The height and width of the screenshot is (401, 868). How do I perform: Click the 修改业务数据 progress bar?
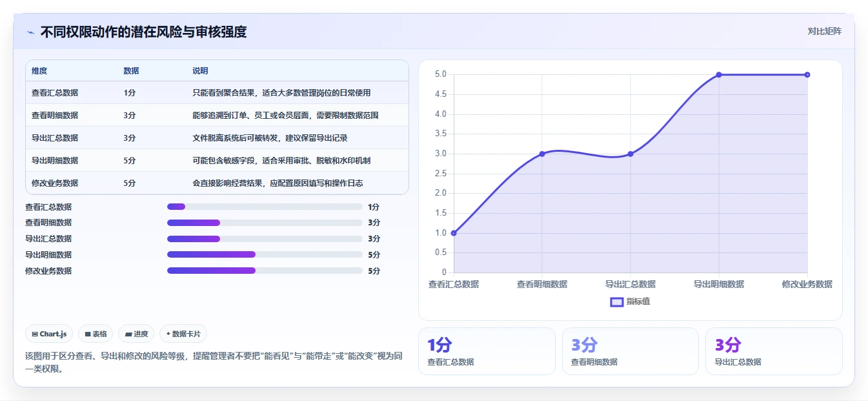[x=265, y=271]
